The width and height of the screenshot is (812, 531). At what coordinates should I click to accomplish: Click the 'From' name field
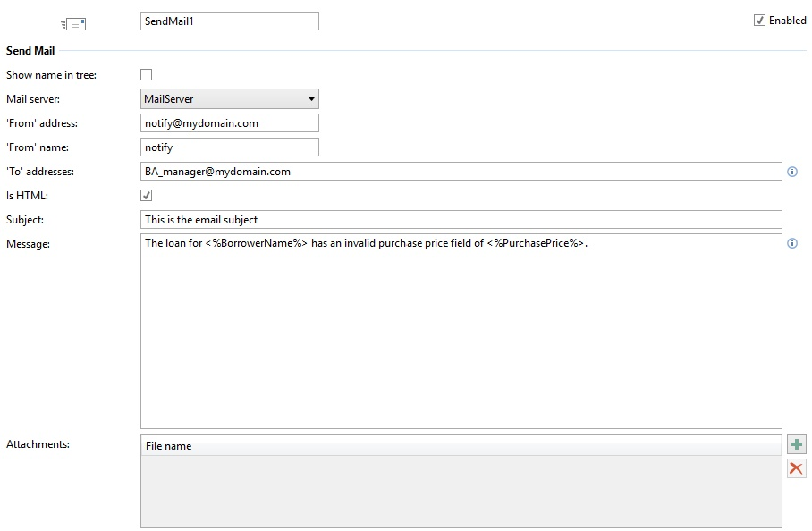point(229,147)
